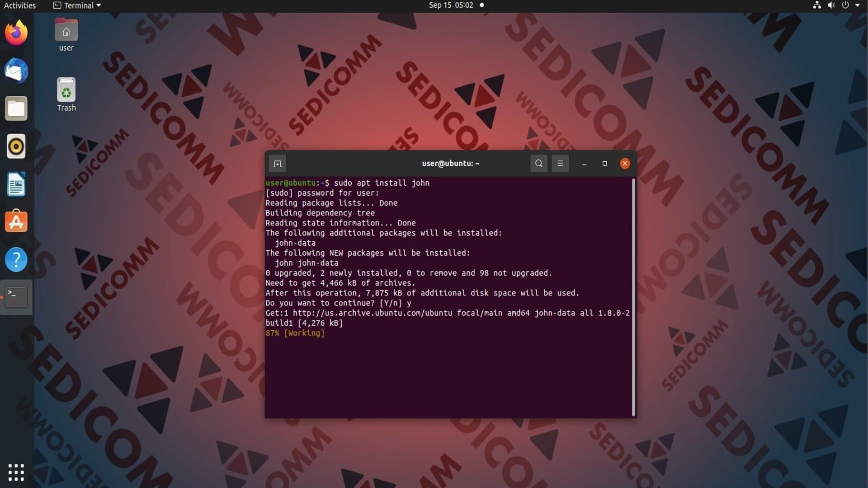Open the Activities overview
868x488 pixels.
pos(19,5)
